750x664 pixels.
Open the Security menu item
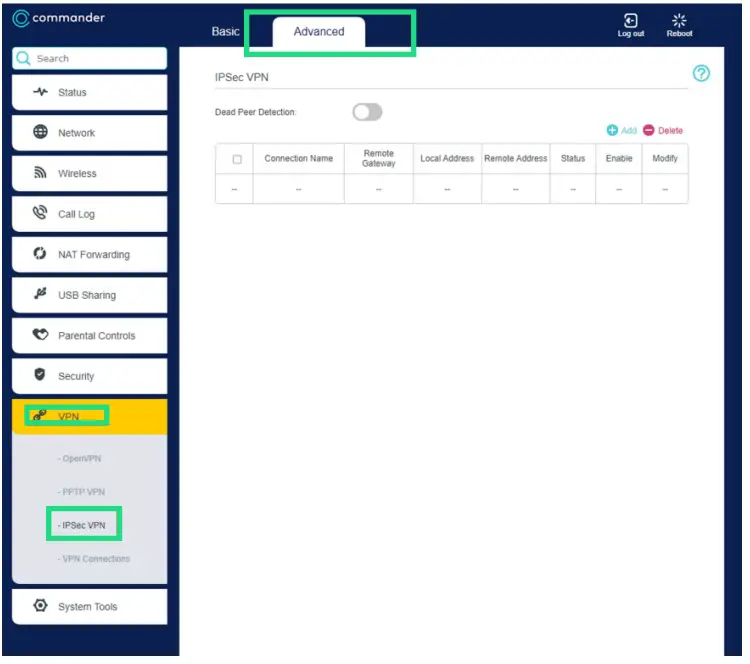tap(90, 376)
